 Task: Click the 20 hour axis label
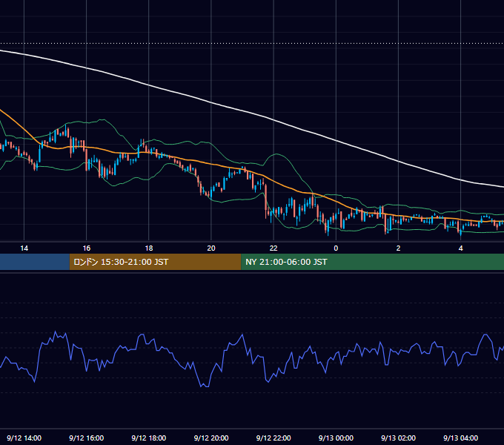point(211,248)
